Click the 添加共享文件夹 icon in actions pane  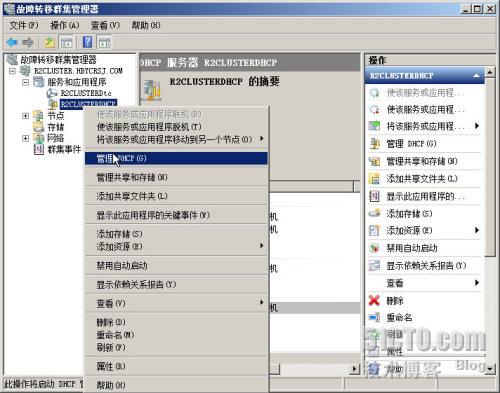[375, 179]
